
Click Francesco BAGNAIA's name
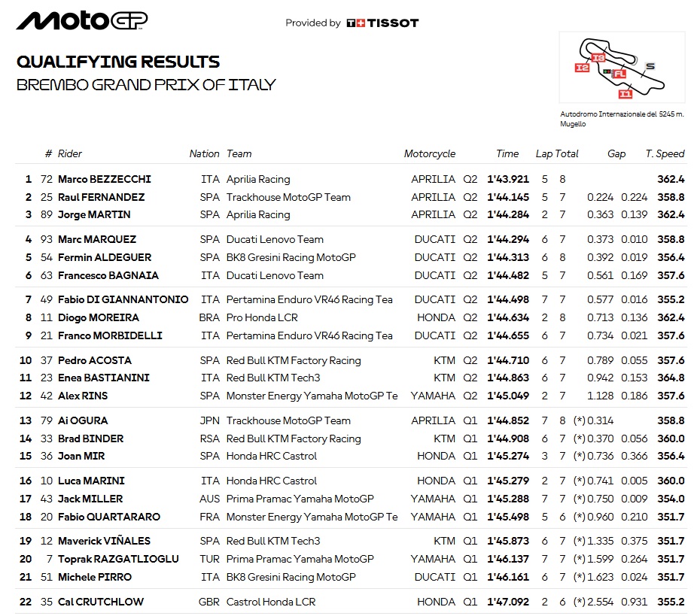(x=108, y=275)
